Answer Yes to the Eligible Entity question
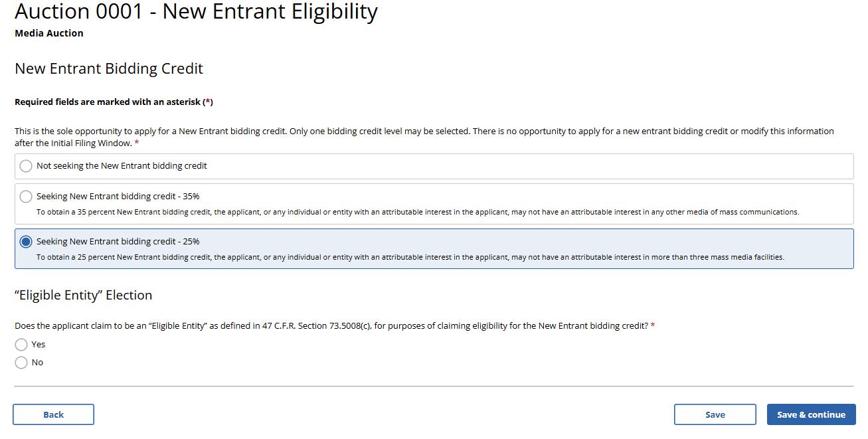Screen dimensions: 868x439 tap(21, 345)
